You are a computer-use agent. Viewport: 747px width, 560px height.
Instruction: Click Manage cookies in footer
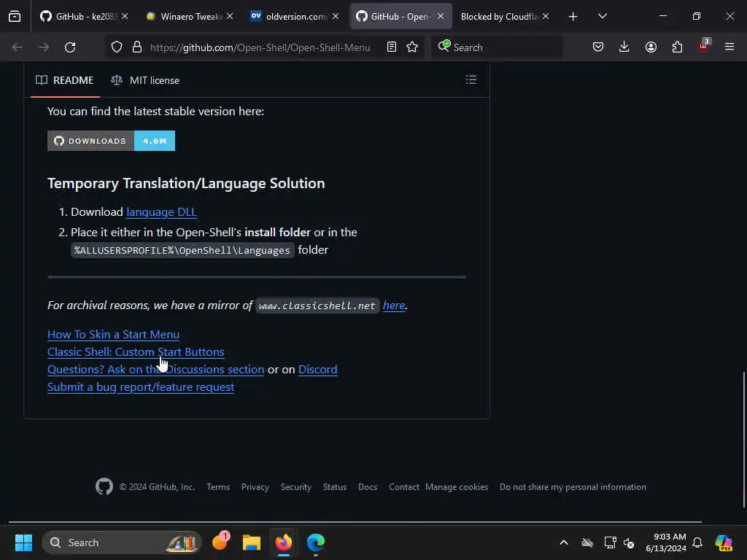click(x=457, y=486)
